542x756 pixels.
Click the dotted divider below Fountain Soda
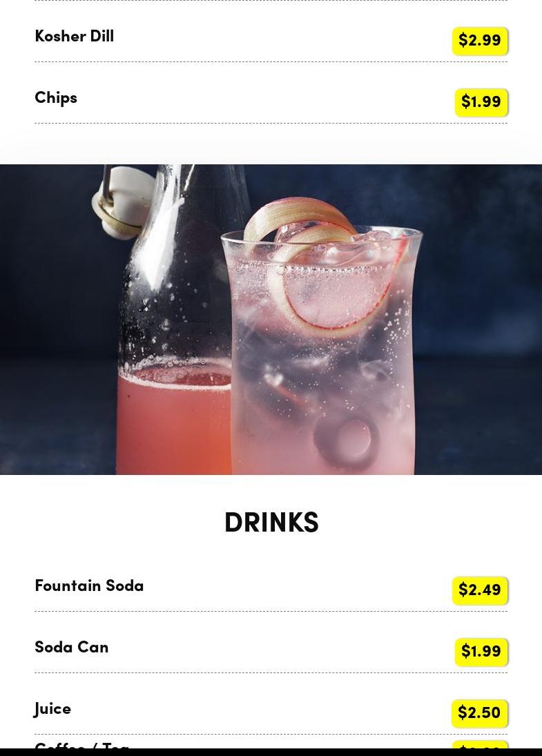click(x=271, y=611)
